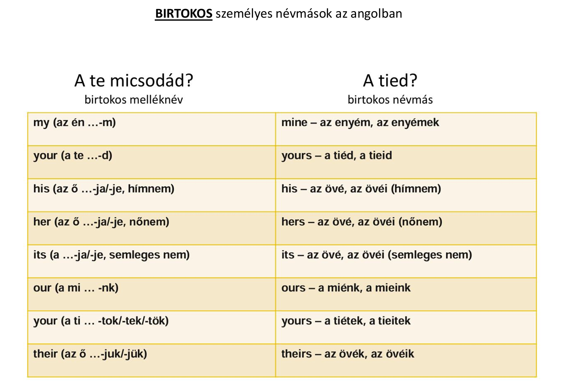Screen dimensions: 569x392
Task: Click the heading "A tied?"
Action: point(390,81)
